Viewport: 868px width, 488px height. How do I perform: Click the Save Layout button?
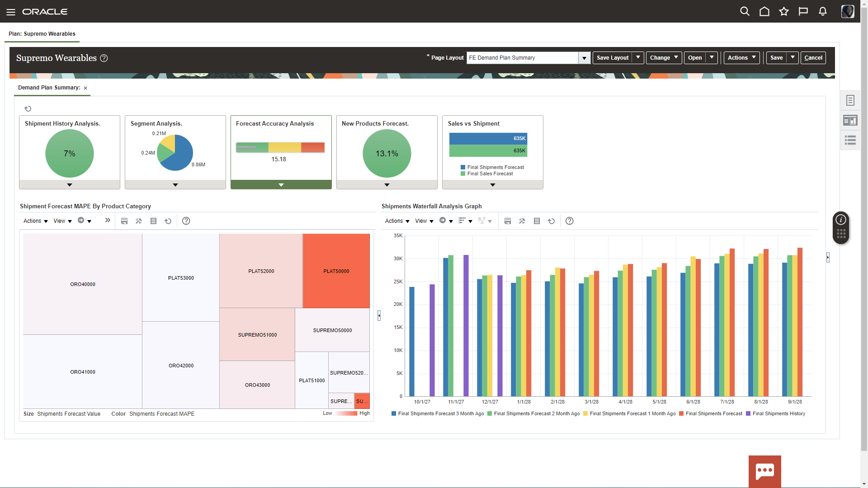tap(612, 58)
